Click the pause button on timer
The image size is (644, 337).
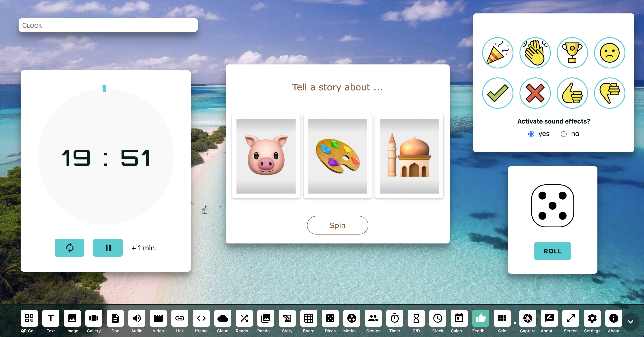(107, 248)
